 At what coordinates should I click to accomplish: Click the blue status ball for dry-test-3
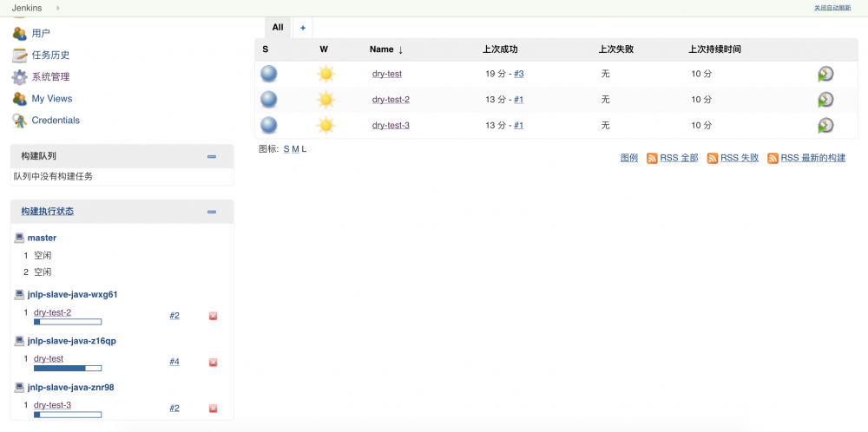pyautogui.click(x=269, y=126)
